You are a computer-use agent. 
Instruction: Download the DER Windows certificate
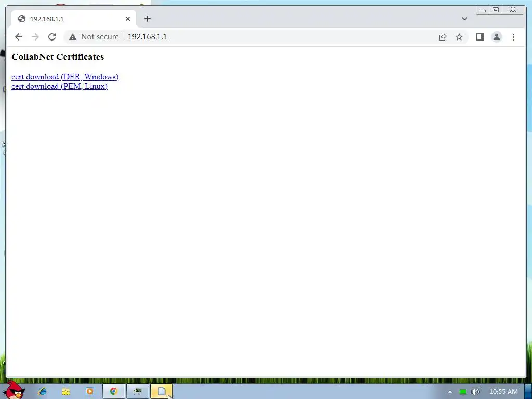click(65, 77)
